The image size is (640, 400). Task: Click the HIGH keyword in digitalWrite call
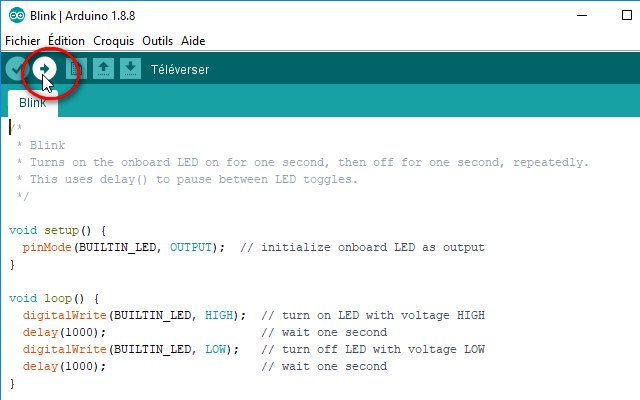pos(219,315)
